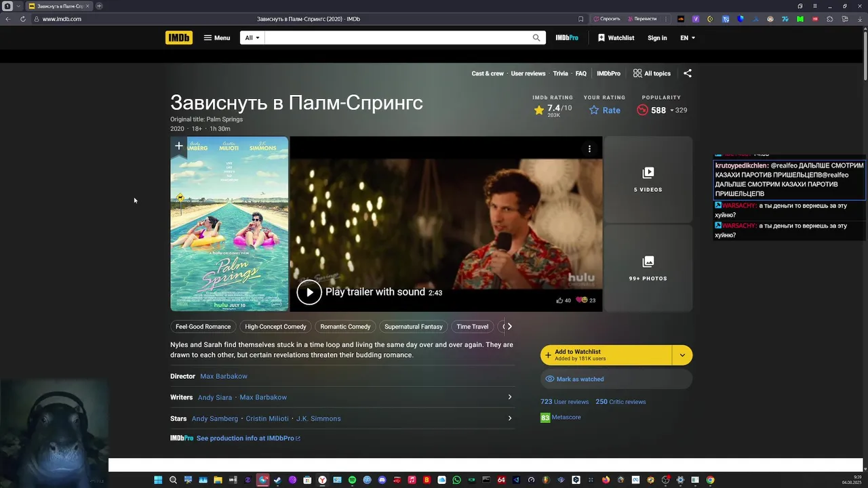Open Windows Start menu

(x=158, y=480)
